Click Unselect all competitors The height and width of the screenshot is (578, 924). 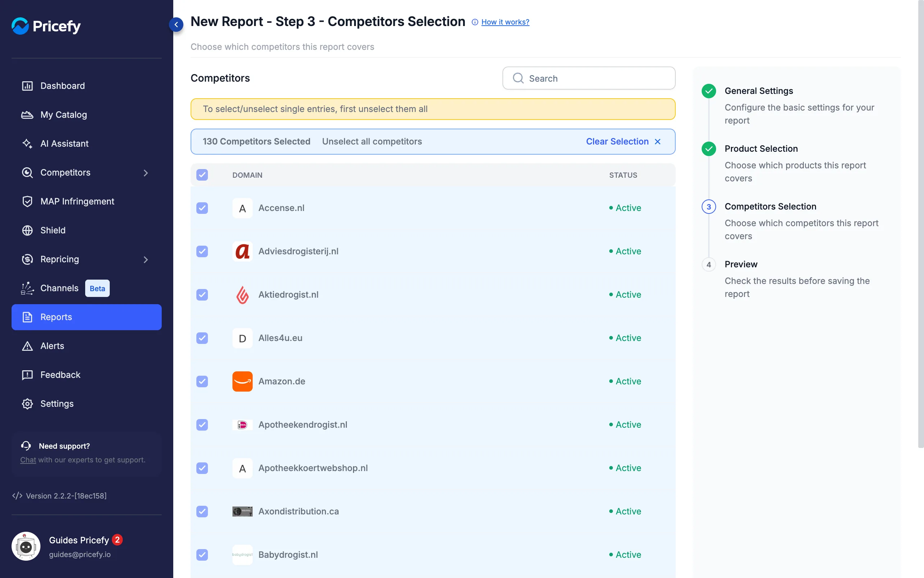click(372, 142)
